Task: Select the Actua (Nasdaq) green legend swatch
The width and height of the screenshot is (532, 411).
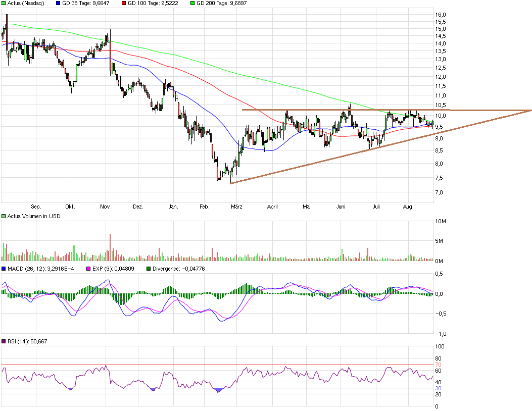Action: [x=3, y=4]
